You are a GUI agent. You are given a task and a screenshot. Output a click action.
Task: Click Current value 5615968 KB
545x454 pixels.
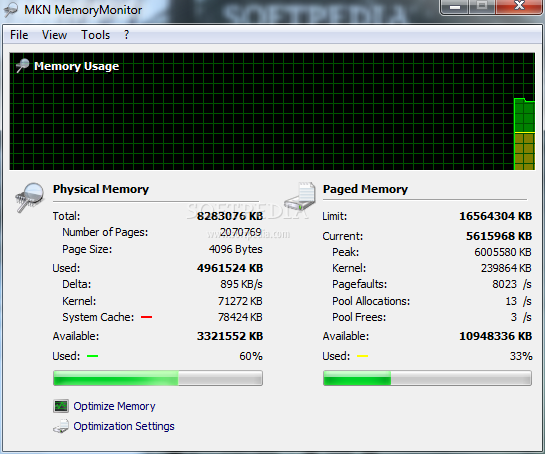[x=499, y=236]
